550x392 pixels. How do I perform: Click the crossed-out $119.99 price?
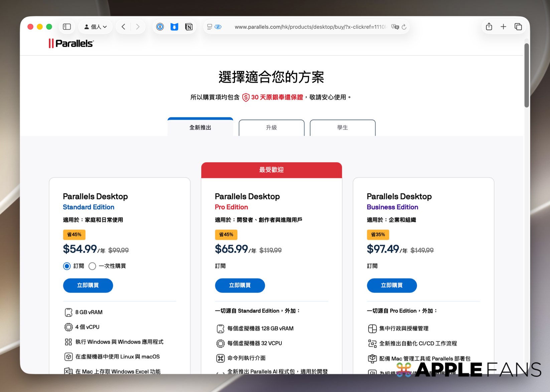[x=271, y=250]
